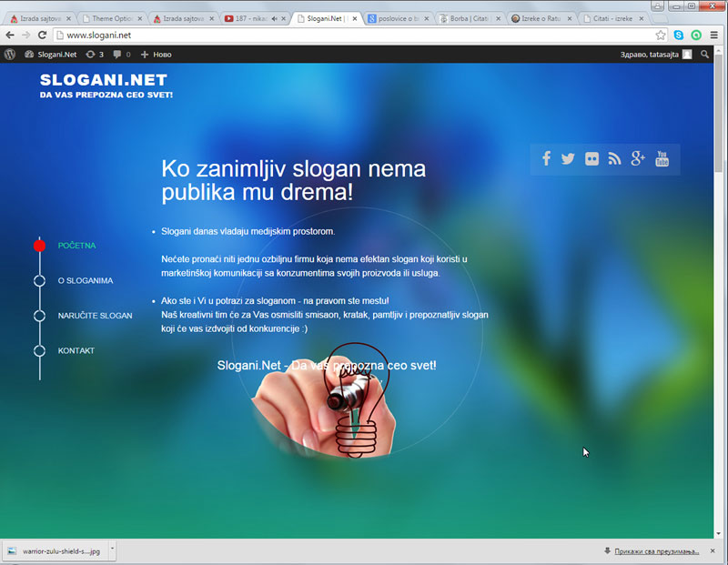Select the Kontakt navigation circle

click(x=39, y=350)
